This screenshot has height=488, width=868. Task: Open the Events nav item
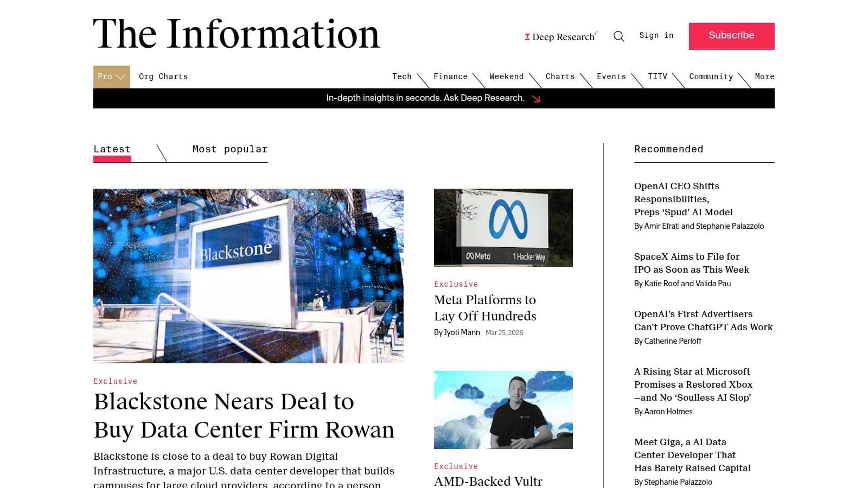click(611, 76)
